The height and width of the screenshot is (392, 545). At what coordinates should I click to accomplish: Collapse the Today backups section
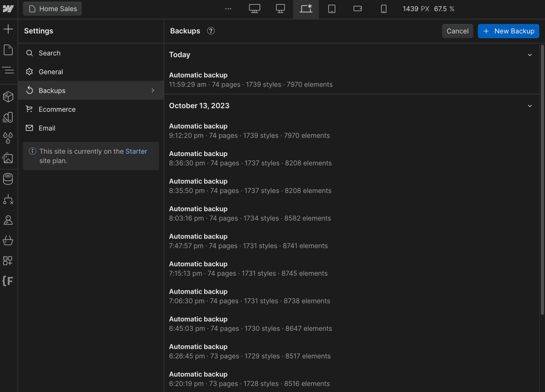click(530, 55)
